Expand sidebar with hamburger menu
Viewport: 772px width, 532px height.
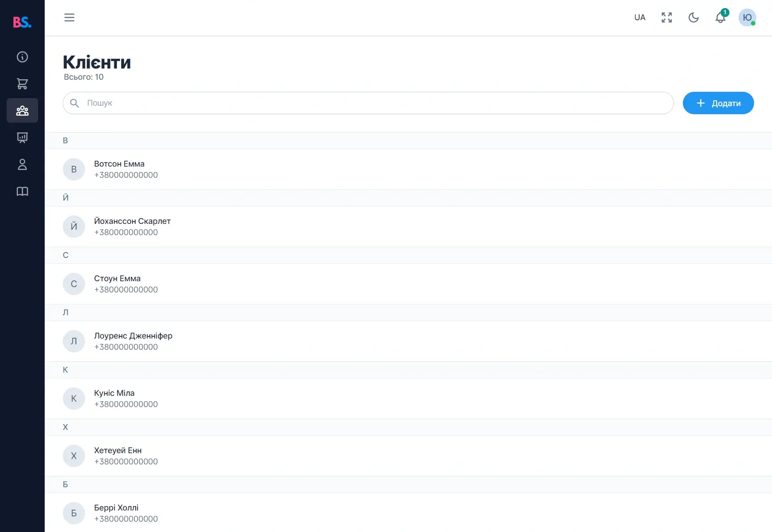click(x=69, y=17)
